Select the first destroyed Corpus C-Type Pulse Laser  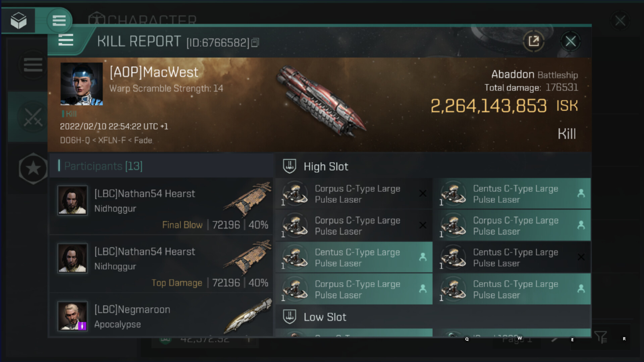pos(354,194)
